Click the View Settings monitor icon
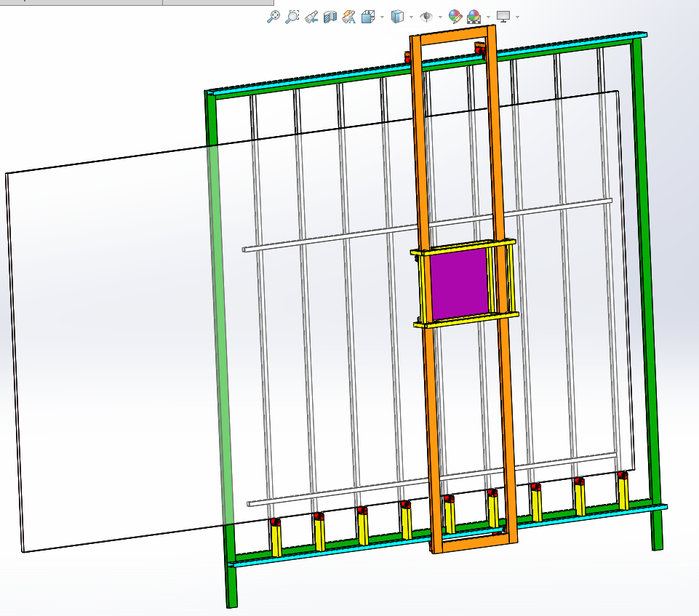 coord(503,17)
